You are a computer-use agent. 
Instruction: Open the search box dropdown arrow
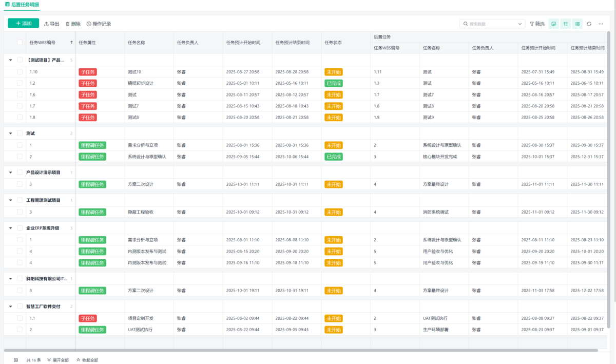click(x=521, y=24)
